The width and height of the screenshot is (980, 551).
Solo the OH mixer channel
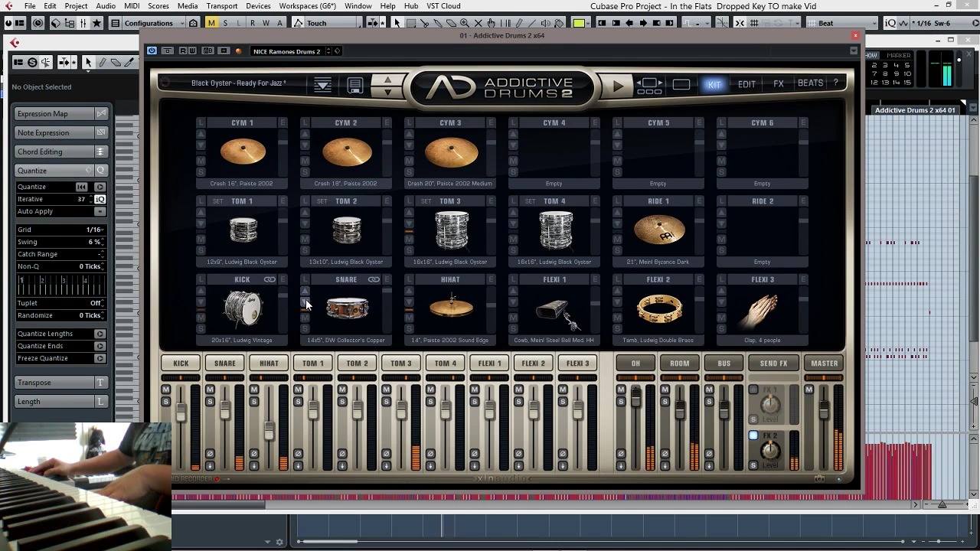tap(620, 403)
